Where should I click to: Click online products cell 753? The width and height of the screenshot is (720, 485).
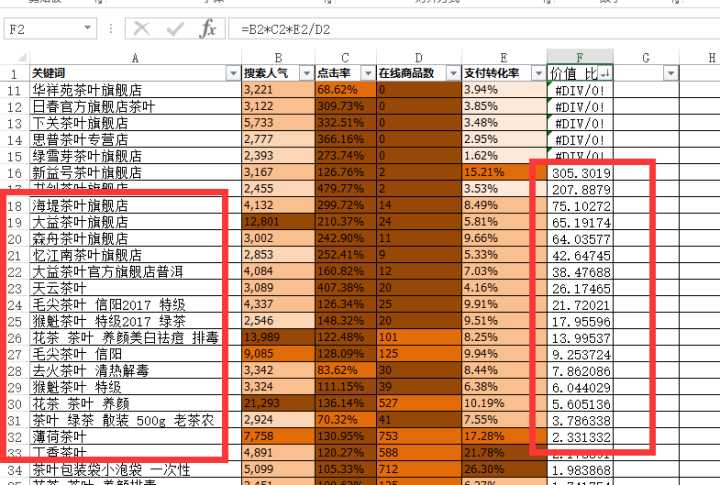[x=419, y=437]
